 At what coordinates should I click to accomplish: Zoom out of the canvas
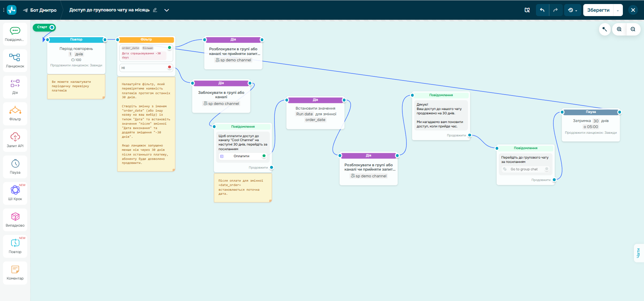(x=633, y=29)
